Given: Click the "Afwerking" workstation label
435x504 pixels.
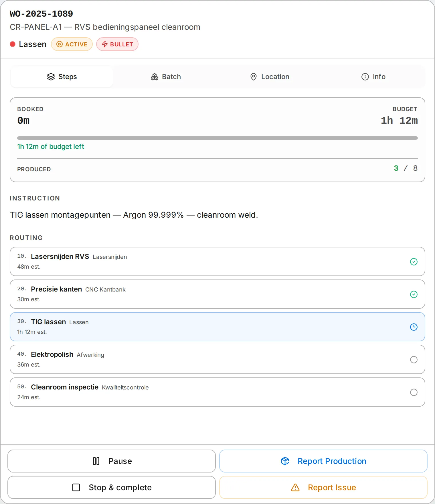Looking at the screenshot, I should coord(90,355).
